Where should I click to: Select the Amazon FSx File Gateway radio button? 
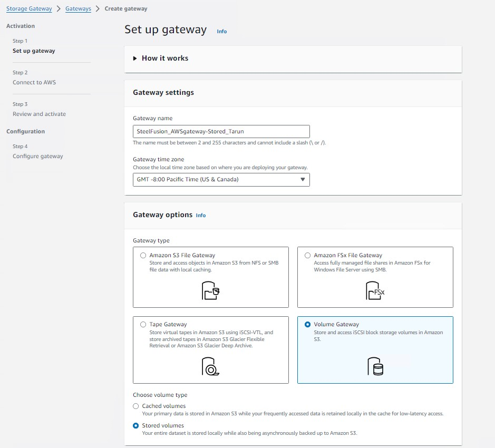[307, 255]
